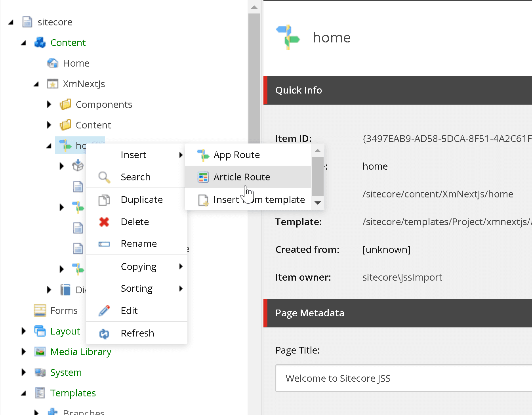The width and height of the screenshot is (532, 415).
Task: Collapse the home route node arrow
Action: pos(49,146)
